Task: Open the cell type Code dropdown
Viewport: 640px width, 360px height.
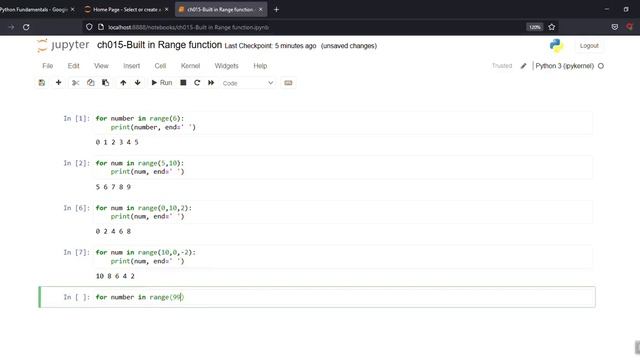Action: pos(247,83)
